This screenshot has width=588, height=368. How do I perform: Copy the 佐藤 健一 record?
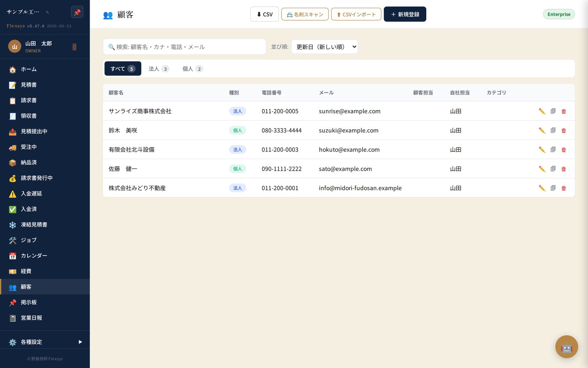pos(553,169)
